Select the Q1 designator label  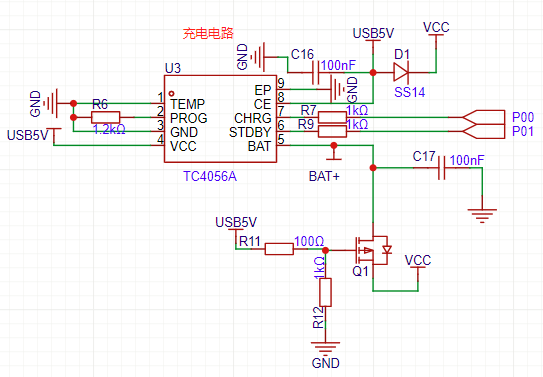point(360,271)
